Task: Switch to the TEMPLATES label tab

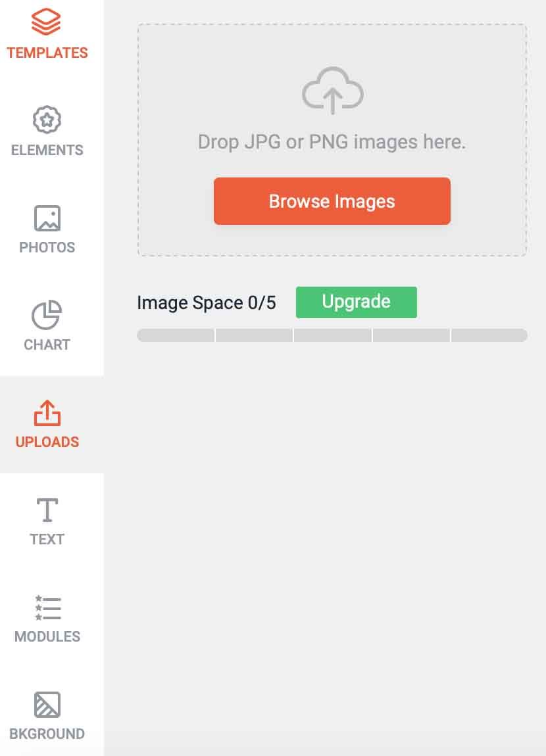Action: (47, 53)
